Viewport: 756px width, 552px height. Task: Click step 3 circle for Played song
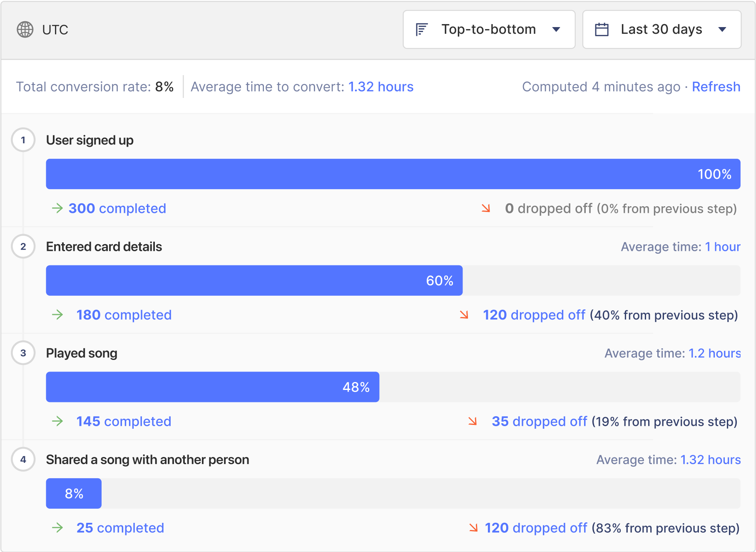[x=23, y=353]
